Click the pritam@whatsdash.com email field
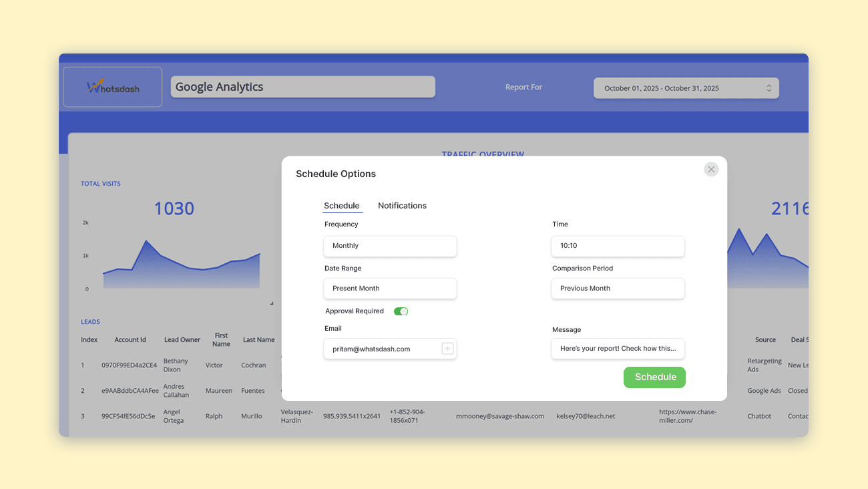Viewport: 868px width, 489px height. pos(383,348)
